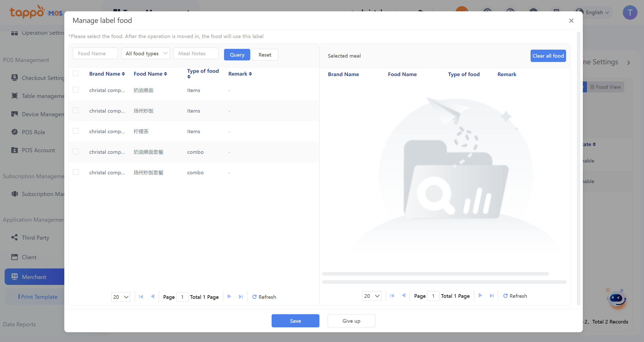This screenshot has width=644, height=342.
Task: Check the select-all header checkbox
Action: point(76,73)
